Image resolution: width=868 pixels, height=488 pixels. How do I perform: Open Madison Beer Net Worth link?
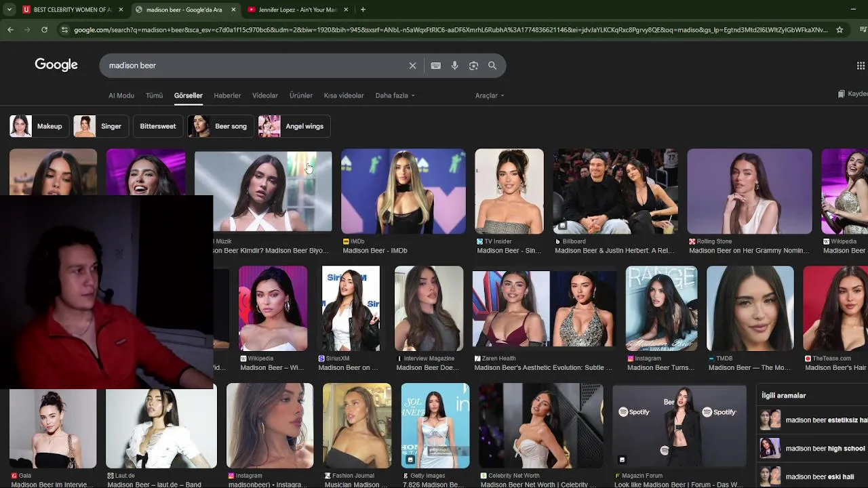coord(538,485)
